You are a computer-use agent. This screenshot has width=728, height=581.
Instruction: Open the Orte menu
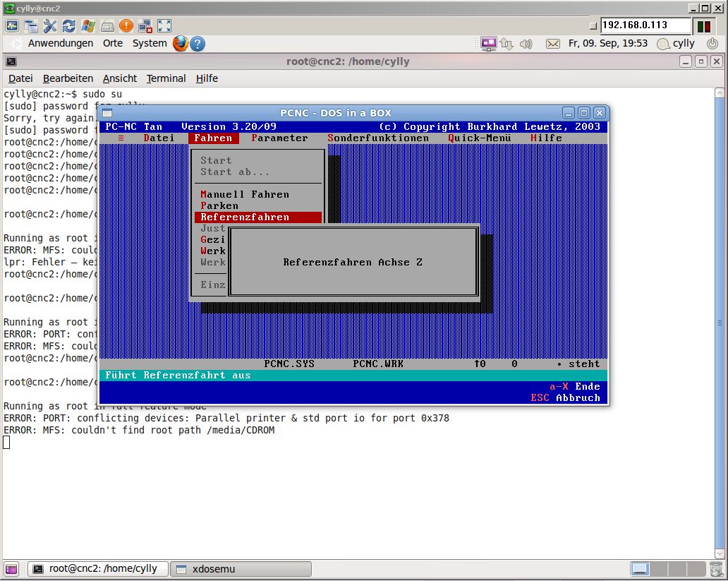113,43
